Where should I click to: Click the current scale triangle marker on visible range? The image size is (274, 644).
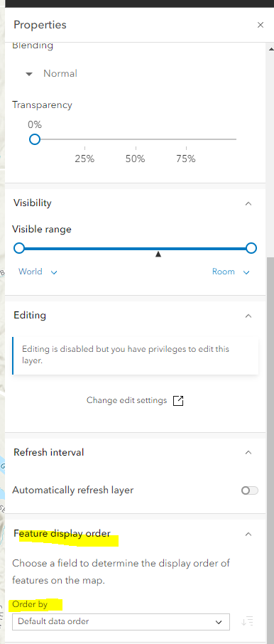coord(158,254)
